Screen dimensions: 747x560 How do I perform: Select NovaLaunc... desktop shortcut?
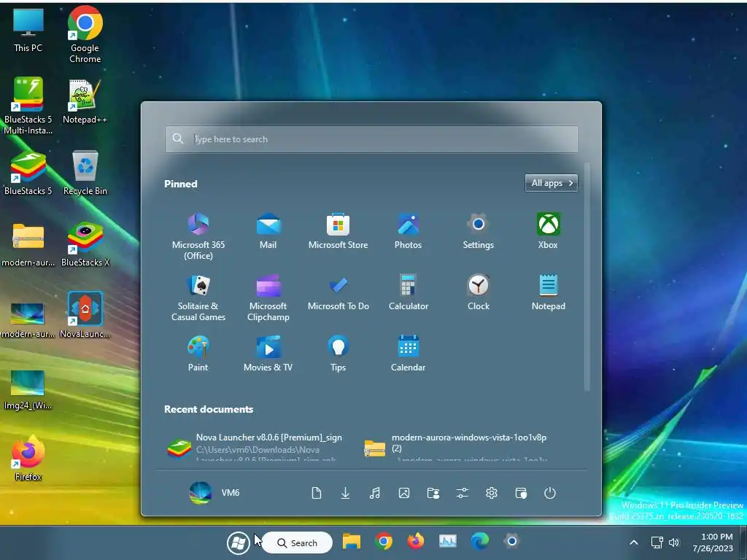pos(85,315)
